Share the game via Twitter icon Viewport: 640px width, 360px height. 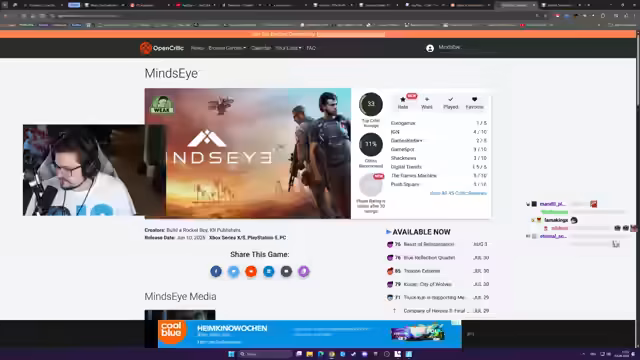coord(233,271)
